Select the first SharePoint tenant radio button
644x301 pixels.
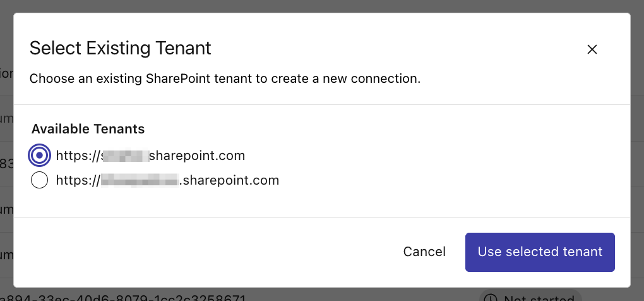39,155
